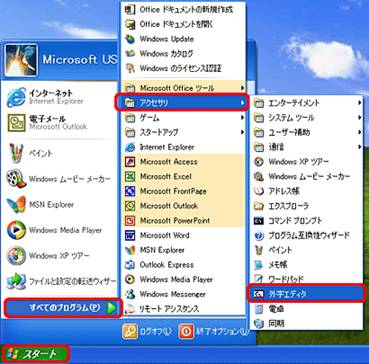Expand ゲーム submenu folder
Image resolution: width=369 pixels, height=364 pixels.
pos(184,118)
